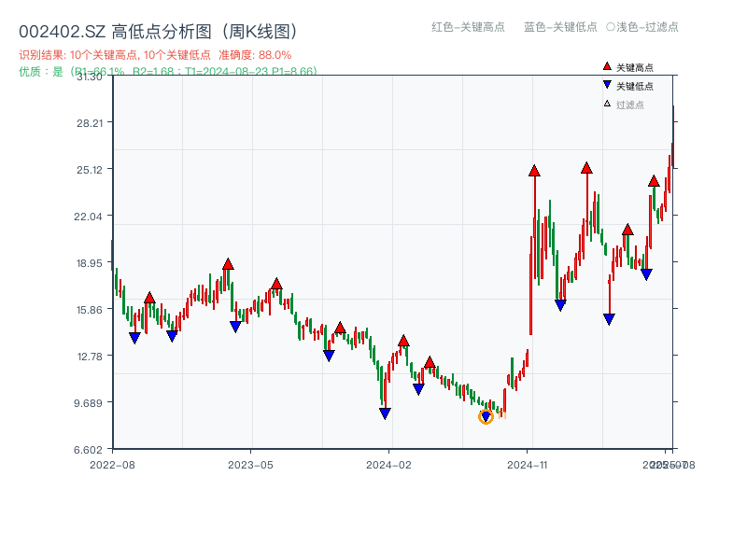Screen dimensions: 747x560
Task: Click the chart title 002402.SZ 高低点分析图
Action: click(158, 32)
